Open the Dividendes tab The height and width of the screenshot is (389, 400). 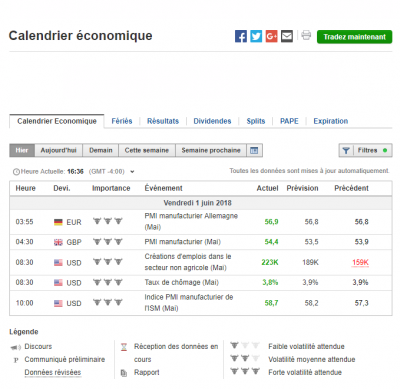coord(212,121)
